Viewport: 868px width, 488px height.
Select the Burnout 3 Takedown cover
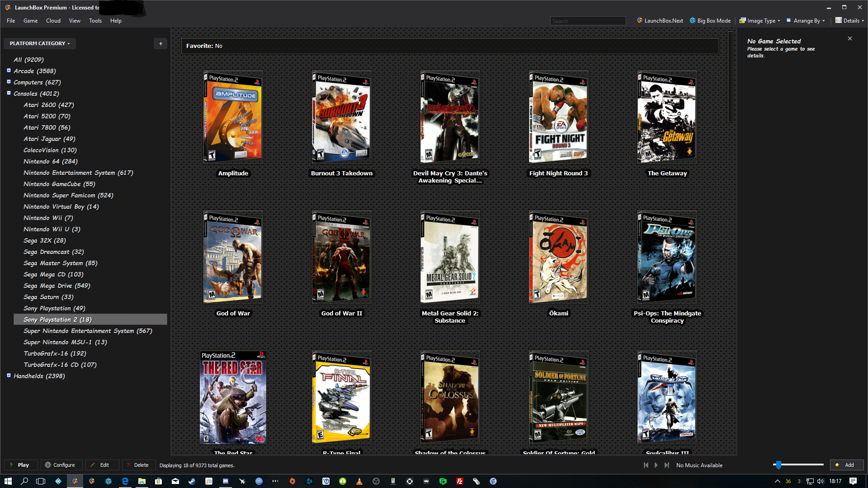coord(342,117)
